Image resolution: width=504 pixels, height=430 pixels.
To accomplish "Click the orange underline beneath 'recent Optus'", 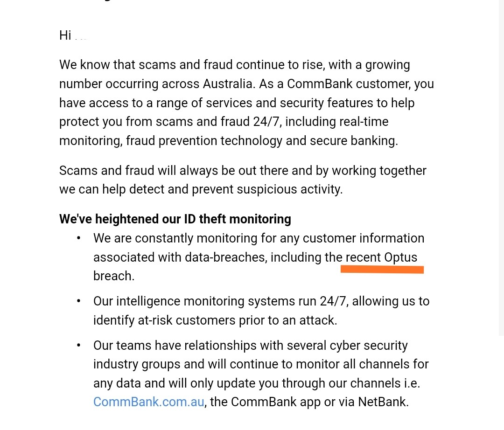I will point(382,270).
